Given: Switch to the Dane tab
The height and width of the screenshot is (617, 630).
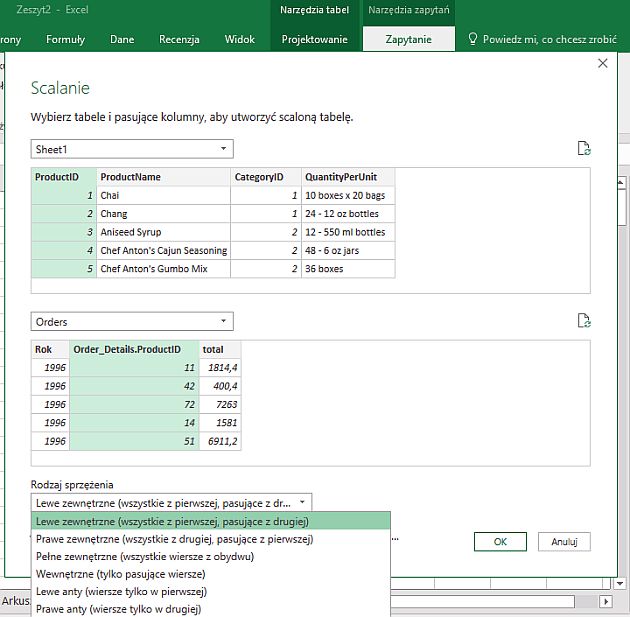Looking at the screenshot, I should pyautogui.click(x=122, y=39).
